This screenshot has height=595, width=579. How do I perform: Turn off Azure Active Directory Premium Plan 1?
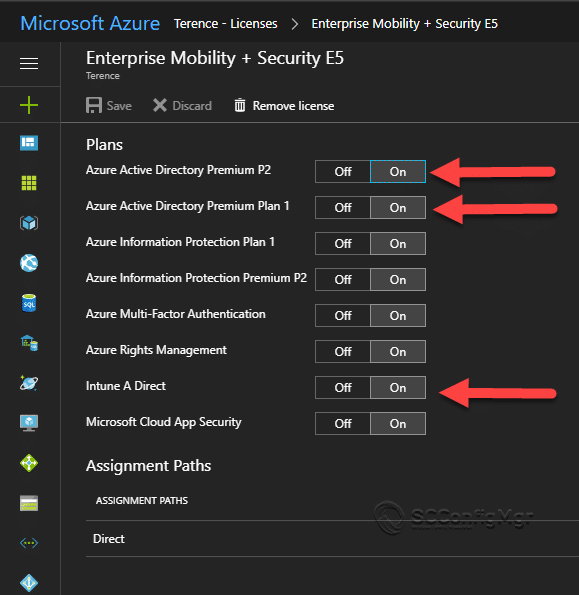[x=343, y=208]
